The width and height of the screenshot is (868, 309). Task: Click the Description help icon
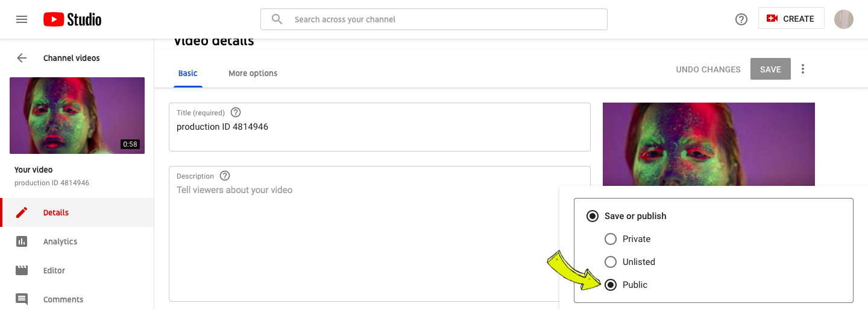225,176
